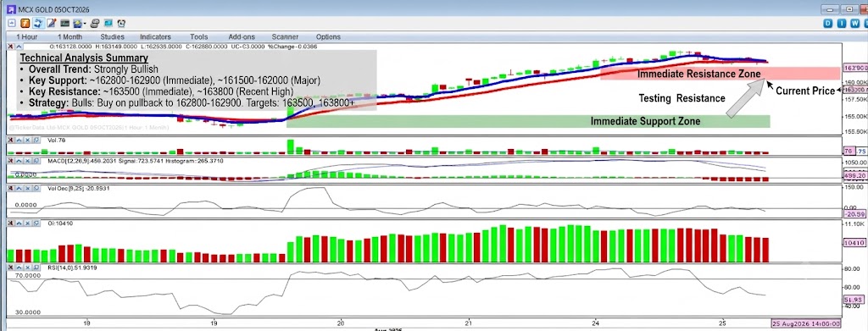Collapse the Oi panel with up chevron
Screen dimensions: 868x331
tap(19, 223)
